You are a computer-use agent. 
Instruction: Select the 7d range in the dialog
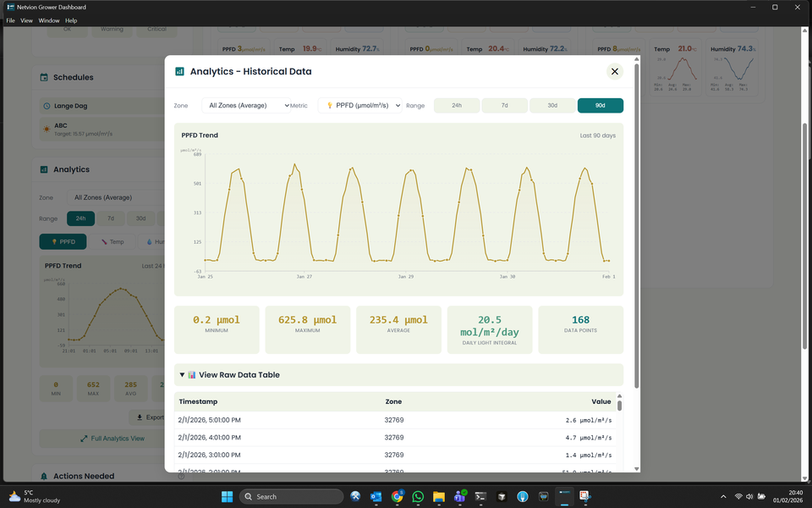point(504,106)
